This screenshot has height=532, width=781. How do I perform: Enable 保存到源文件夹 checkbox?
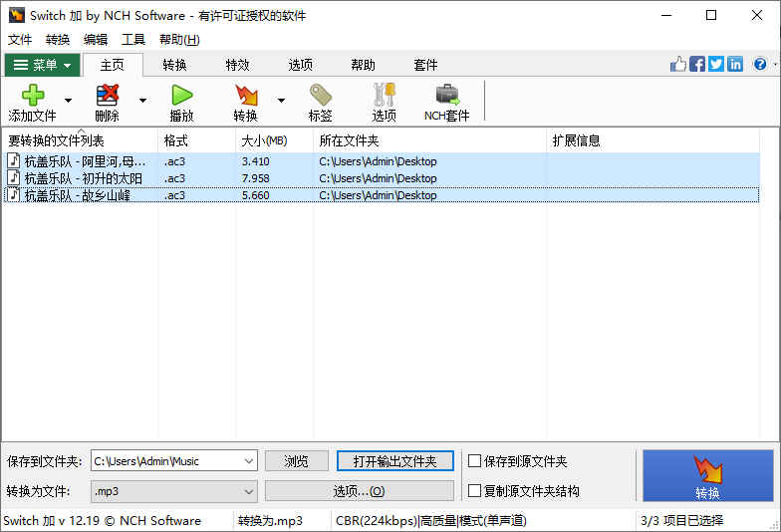(474, 460)
